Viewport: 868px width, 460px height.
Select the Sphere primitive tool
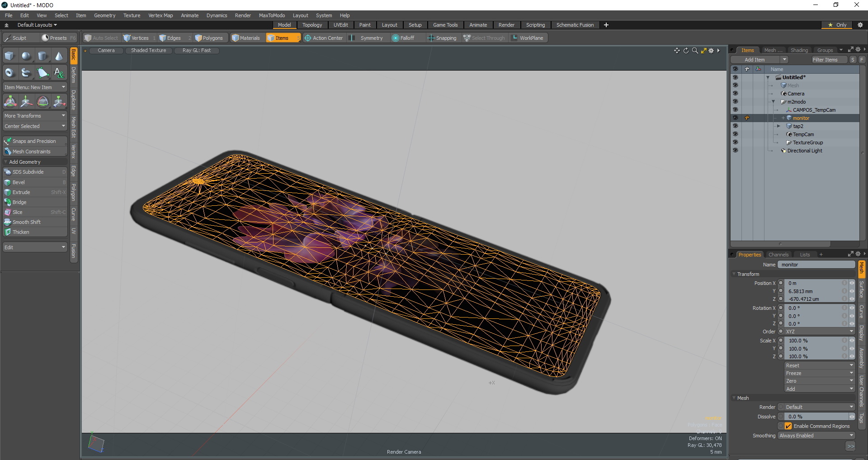pyautogui.click(x=26, y=56)
